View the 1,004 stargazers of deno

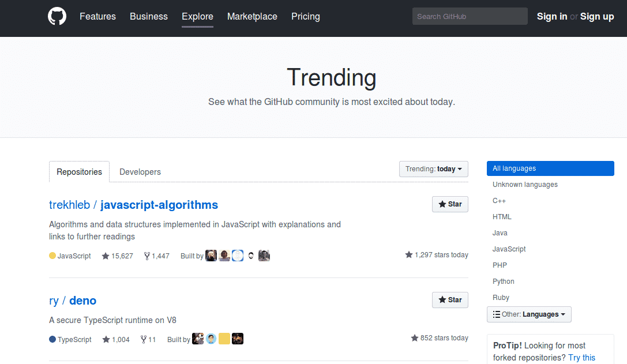point(116,340)
